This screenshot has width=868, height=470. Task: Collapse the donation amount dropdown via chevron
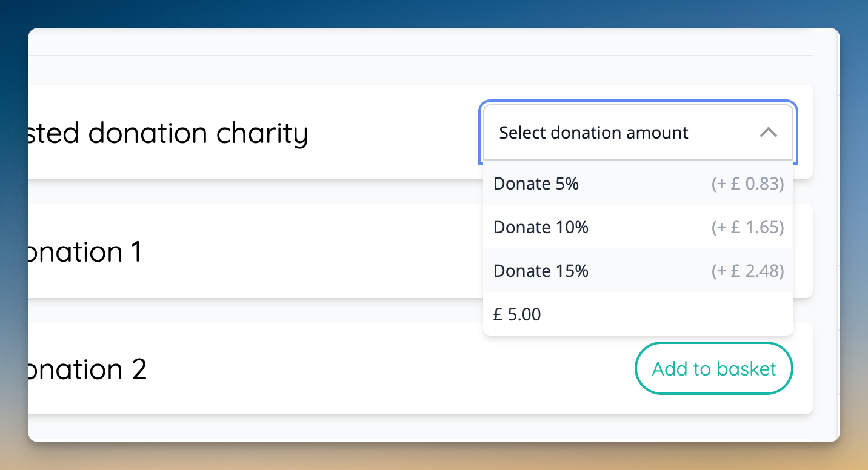(x=769, y=132)
